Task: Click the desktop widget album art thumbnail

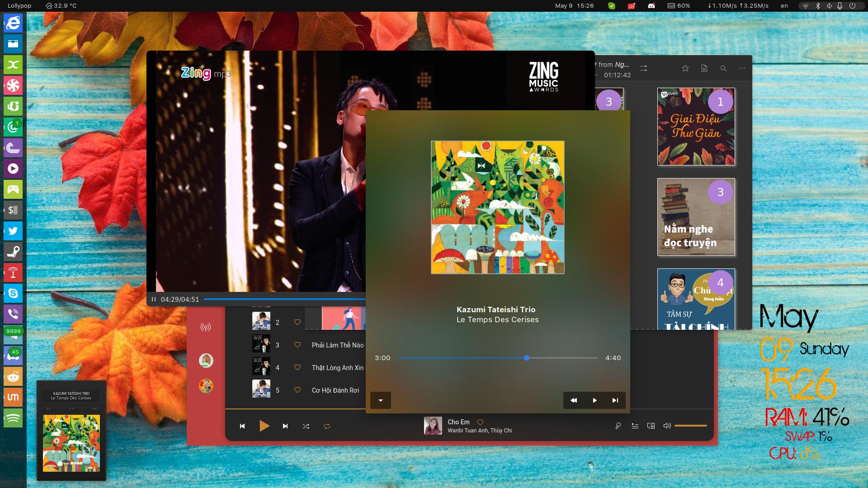Action: (71, 443)
